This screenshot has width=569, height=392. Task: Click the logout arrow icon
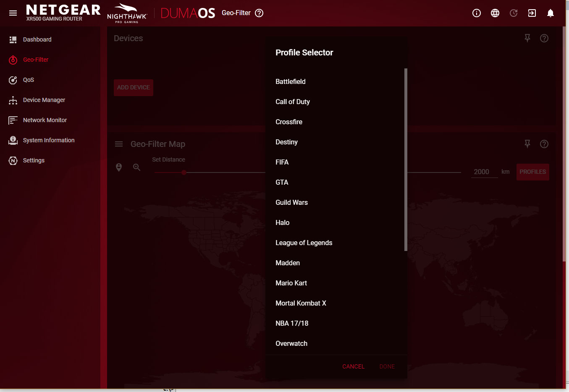point(532,13)
